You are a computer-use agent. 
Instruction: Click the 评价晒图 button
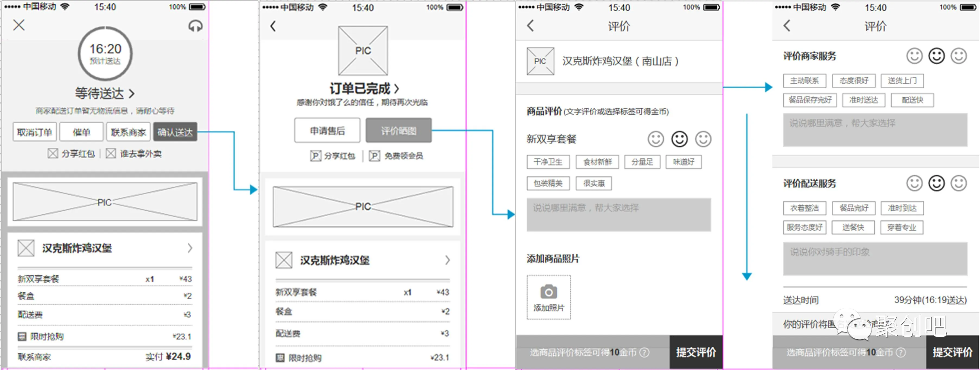click(x=398, y=131)
